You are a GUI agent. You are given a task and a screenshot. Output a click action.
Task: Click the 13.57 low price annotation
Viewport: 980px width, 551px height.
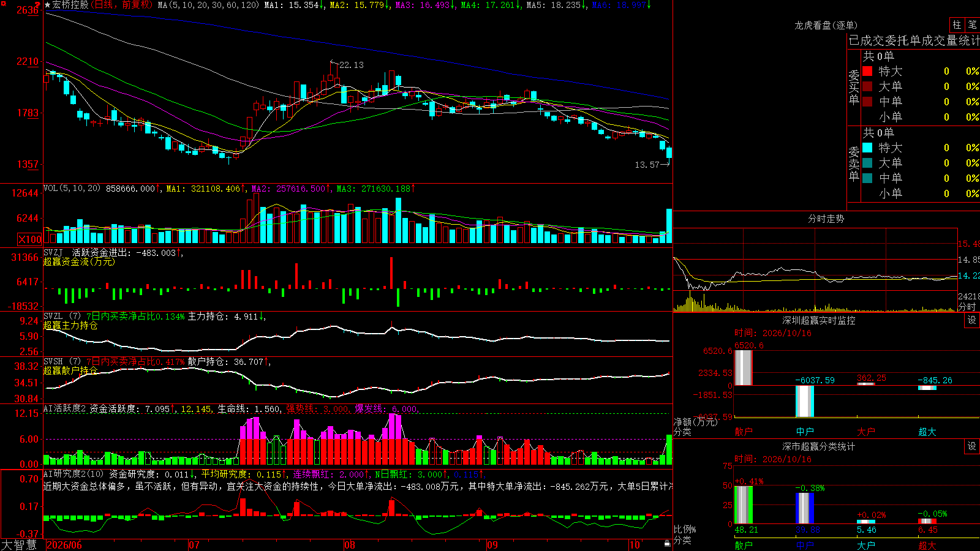click(x=647, y=165)
